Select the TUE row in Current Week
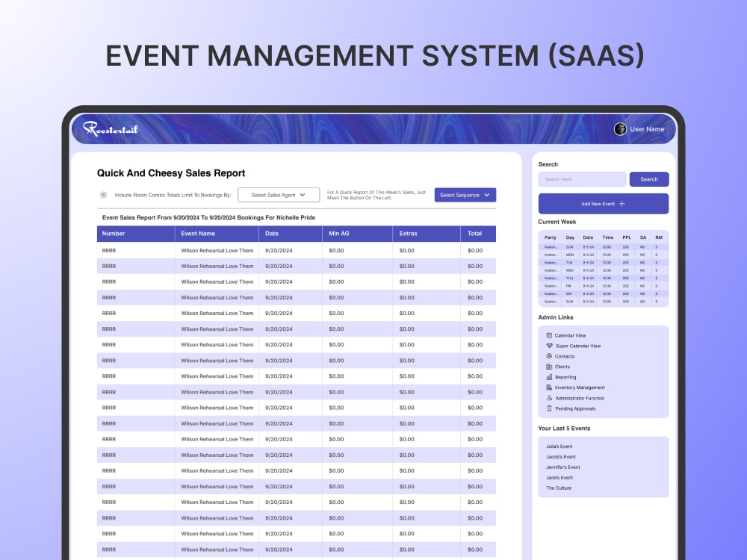Image resolution: width=747 pixels, height=560 pixels. 604,262
